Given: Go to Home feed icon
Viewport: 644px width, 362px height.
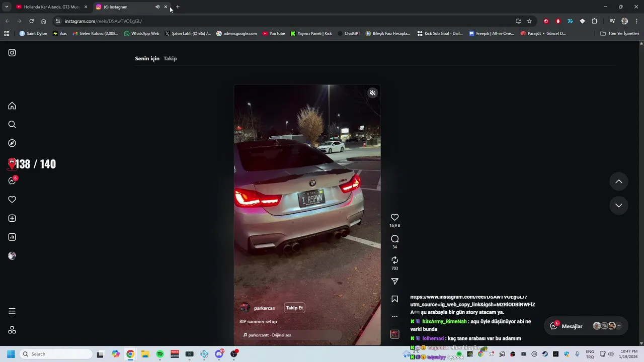Looking at the screenshot, I should pos(12,106).
